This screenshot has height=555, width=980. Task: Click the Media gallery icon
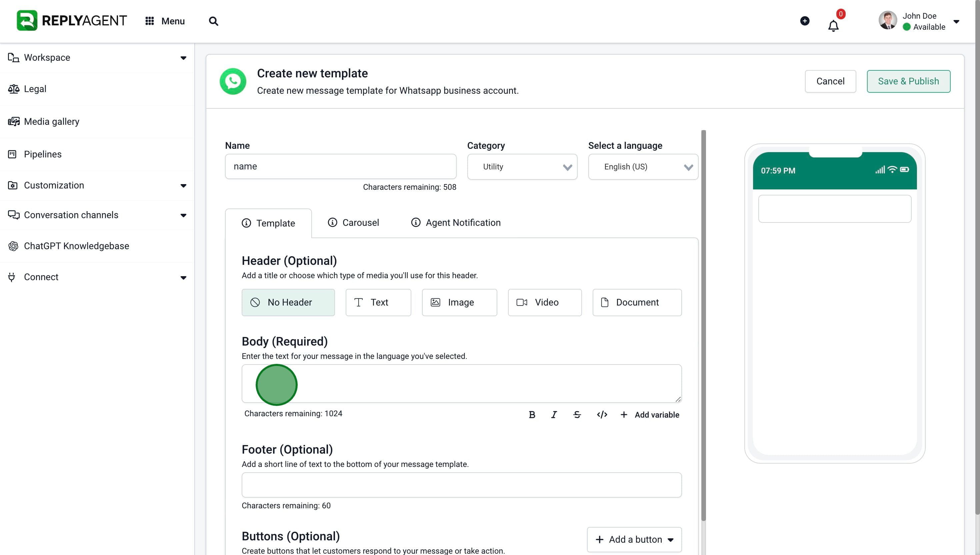[13, 121]
